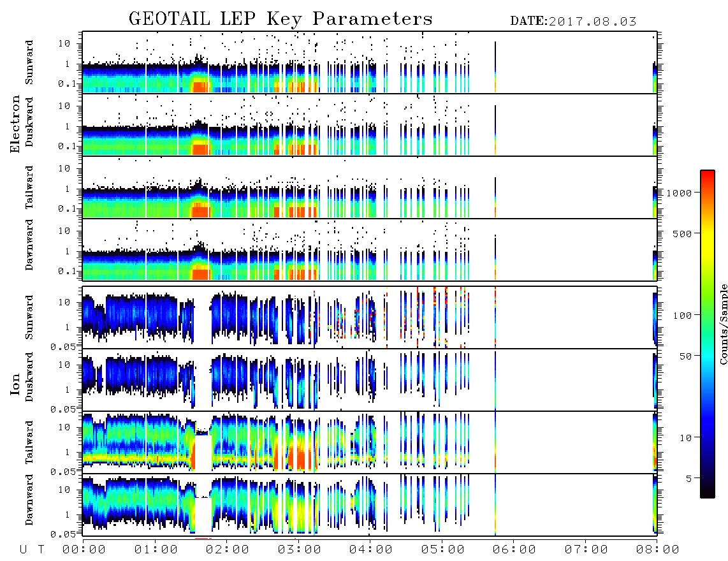Image resolution: width=728 pixels, height=561 pixels.
Task: Select the Electron Duskward axis label
Action: coord(29,122)
